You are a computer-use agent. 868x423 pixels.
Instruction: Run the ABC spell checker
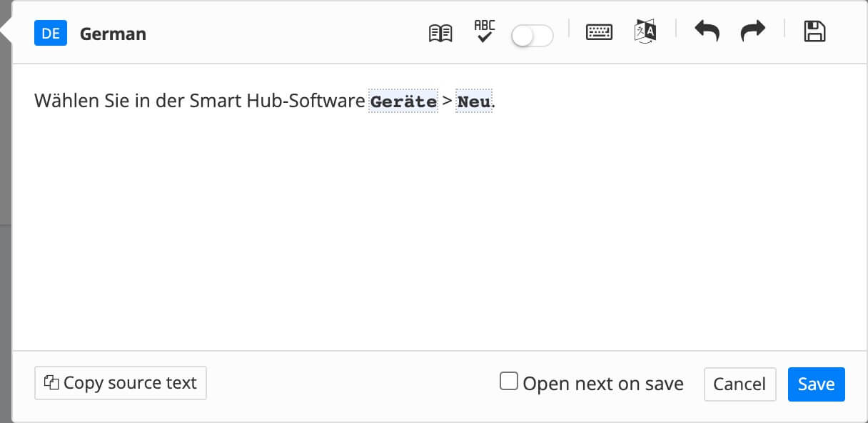click(x=484, y=31)
